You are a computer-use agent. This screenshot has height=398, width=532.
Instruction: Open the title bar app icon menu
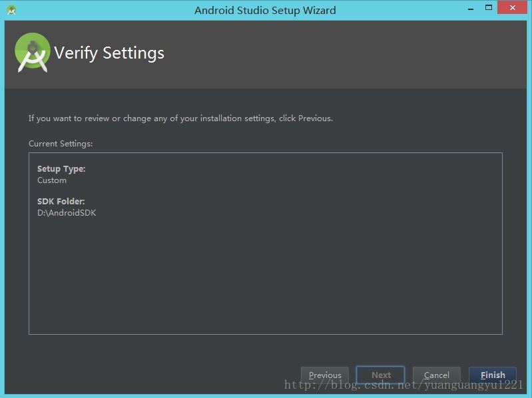(x=11, y=10)
